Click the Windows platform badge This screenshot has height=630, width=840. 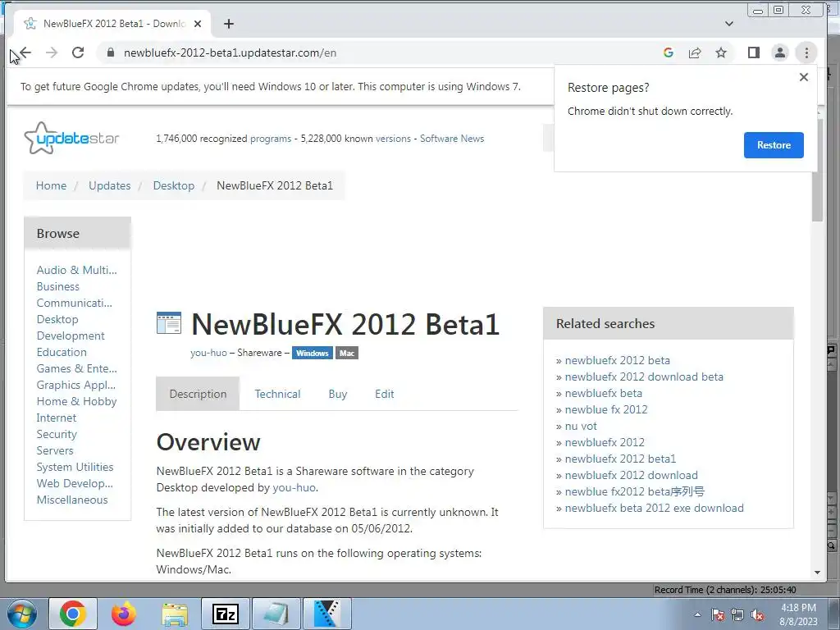tap(313, 353)
